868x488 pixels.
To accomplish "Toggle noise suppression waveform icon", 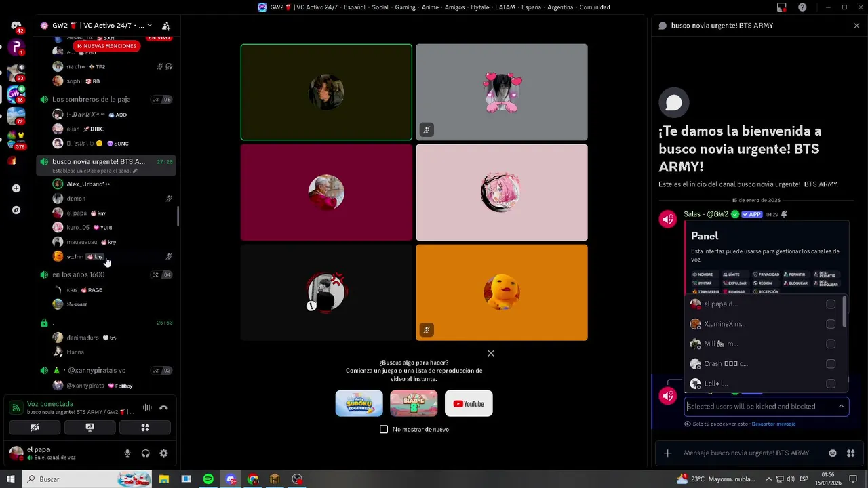I will [x=147, y=408].
